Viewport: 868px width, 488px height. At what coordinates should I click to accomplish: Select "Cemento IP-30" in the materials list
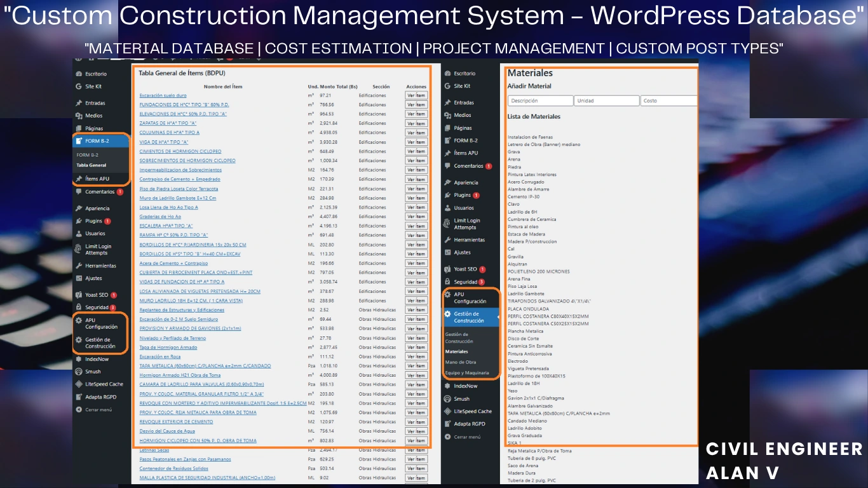[524, 197]
